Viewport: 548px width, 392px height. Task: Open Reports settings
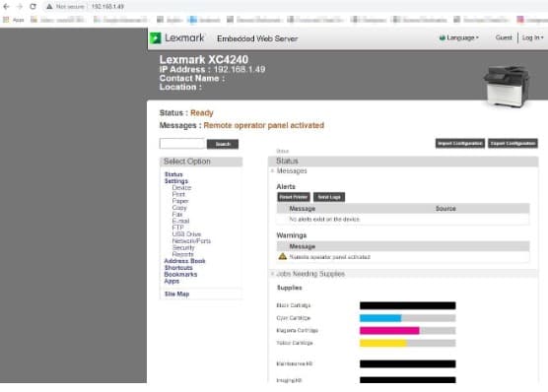182,254
